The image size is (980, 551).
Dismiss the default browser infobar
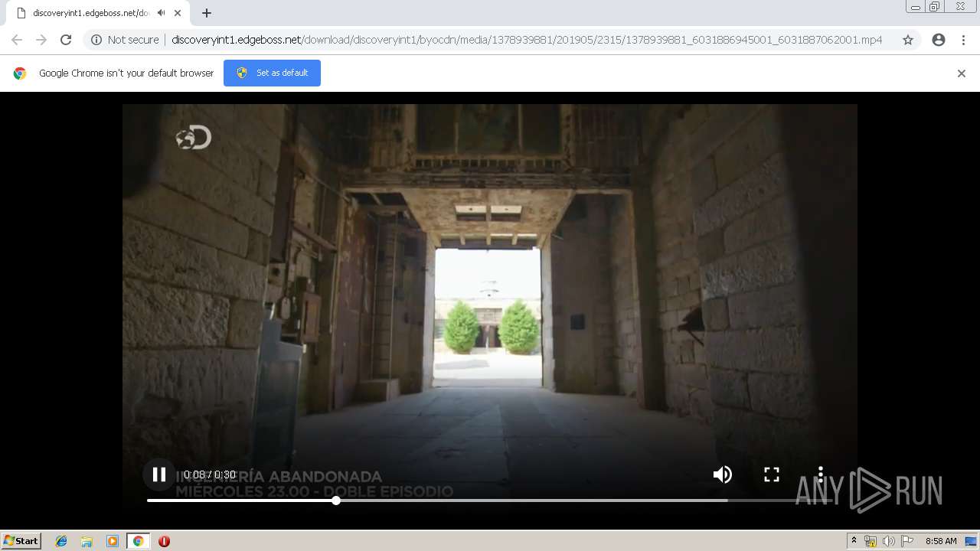pos(962,73)
